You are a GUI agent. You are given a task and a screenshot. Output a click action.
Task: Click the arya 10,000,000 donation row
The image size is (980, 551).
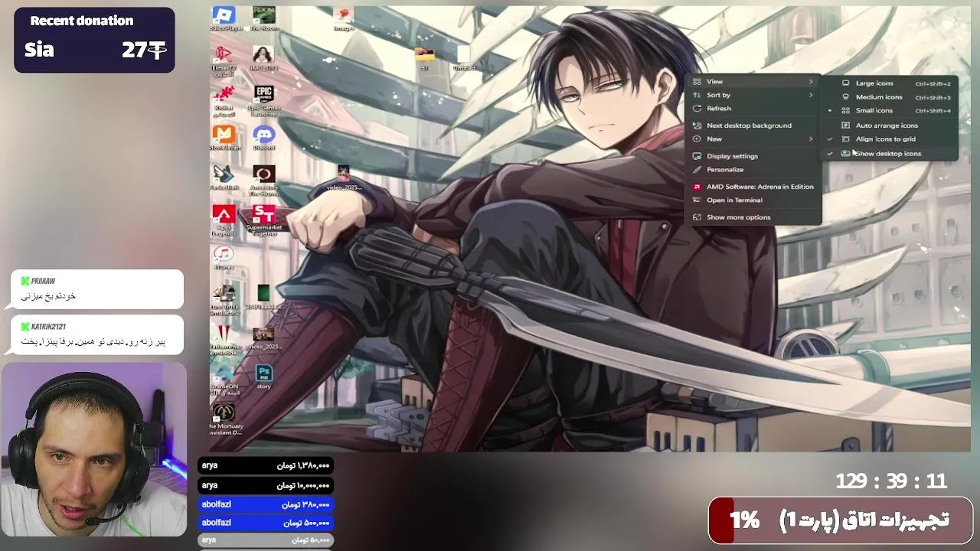(x=266, y=485)
